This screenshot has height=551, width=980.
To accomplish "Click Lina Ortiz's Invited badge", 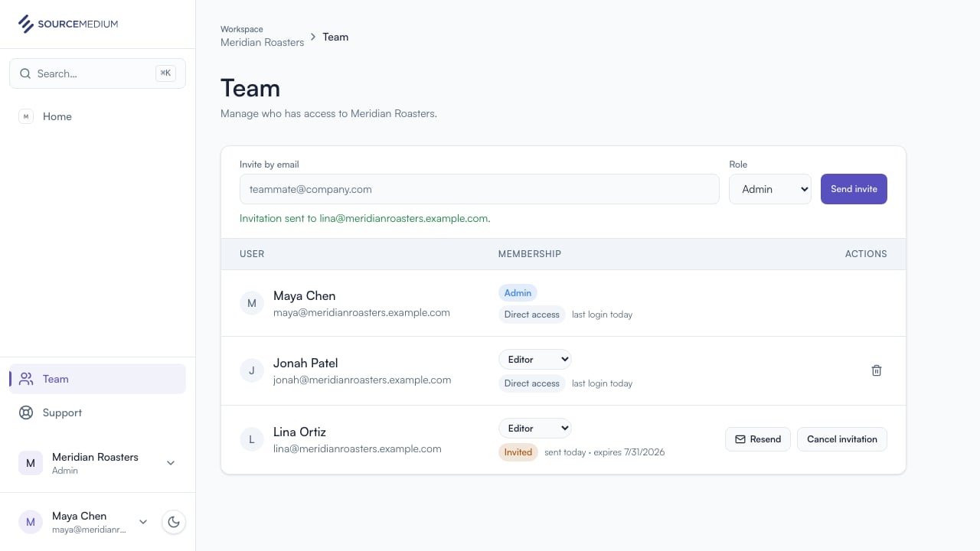I will (x=518, y=452).
